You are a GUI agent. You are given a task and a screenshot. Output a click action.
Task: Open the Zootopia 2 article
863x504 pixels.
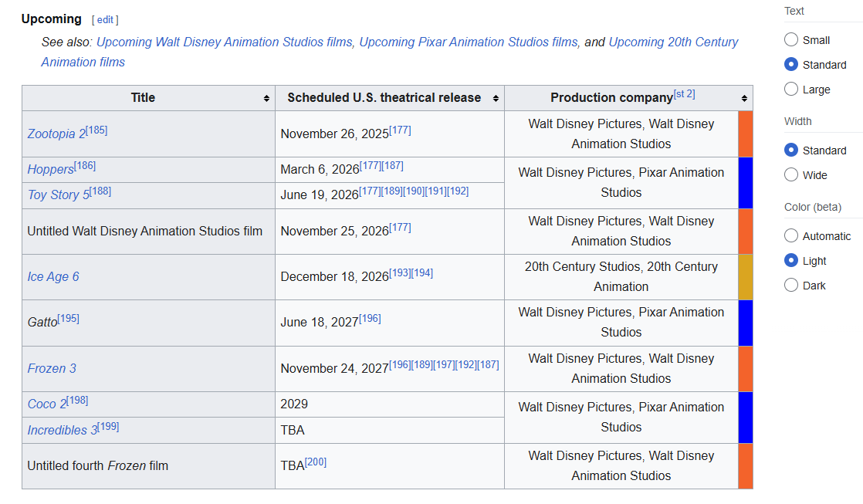[56, 134]
